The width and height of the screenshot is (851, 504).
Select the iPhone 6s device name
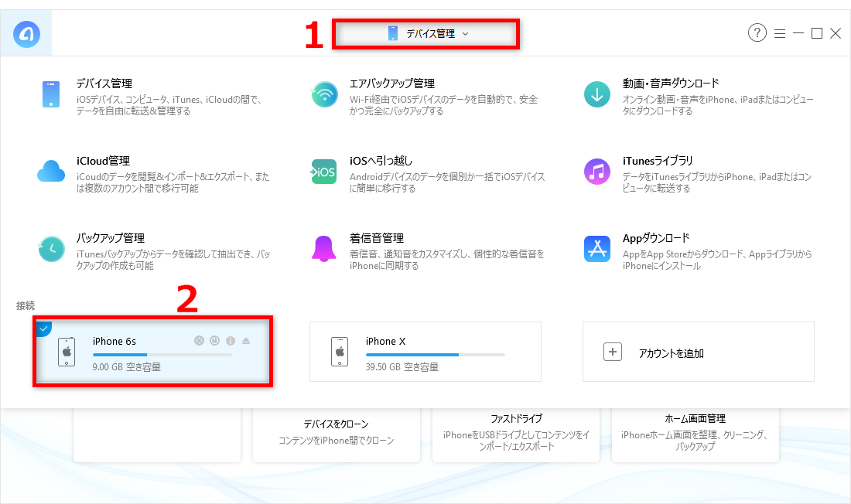pos(114,341)
